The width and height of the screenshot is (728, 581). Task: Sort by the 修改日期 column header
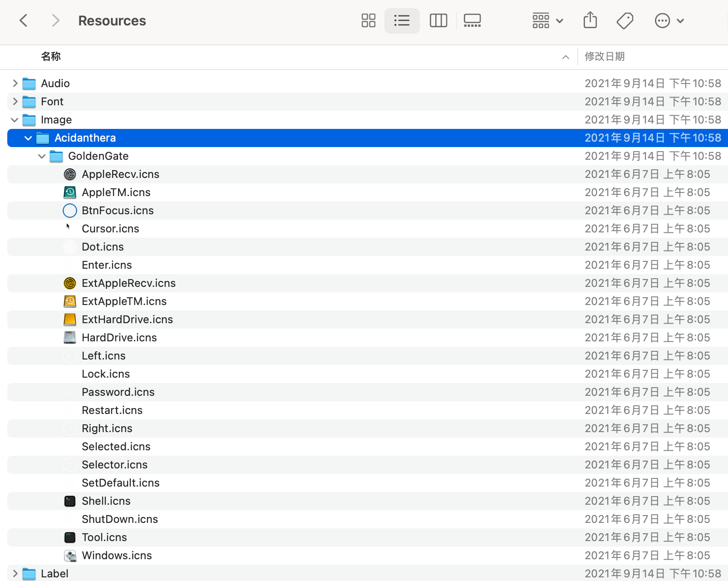click(x=605, y=56)
